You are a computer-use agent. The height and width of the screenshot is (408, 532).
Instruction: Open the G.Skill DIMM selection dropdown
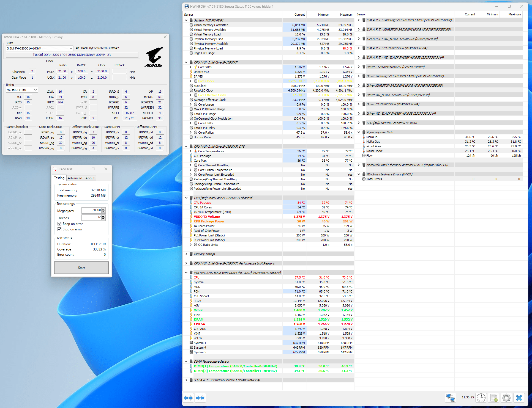pos(39,48)
